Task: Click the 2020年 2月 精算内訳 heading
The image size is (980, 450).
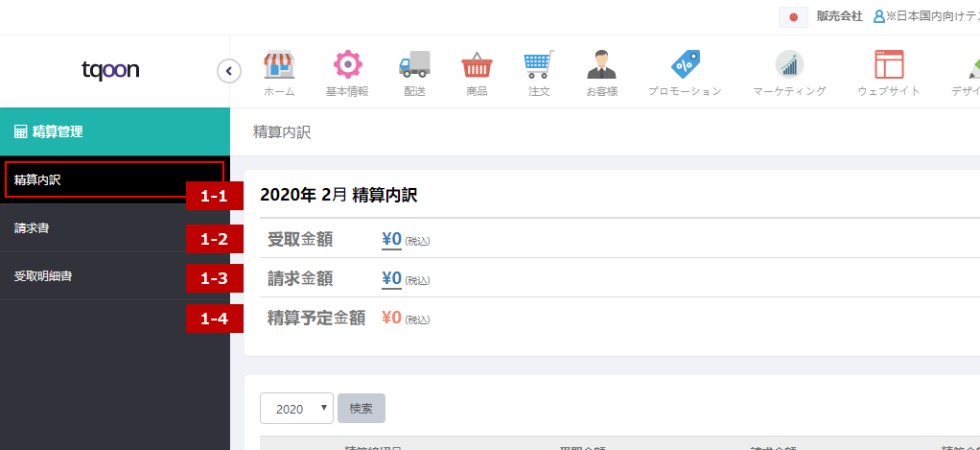Action: (x=338, y=196)
